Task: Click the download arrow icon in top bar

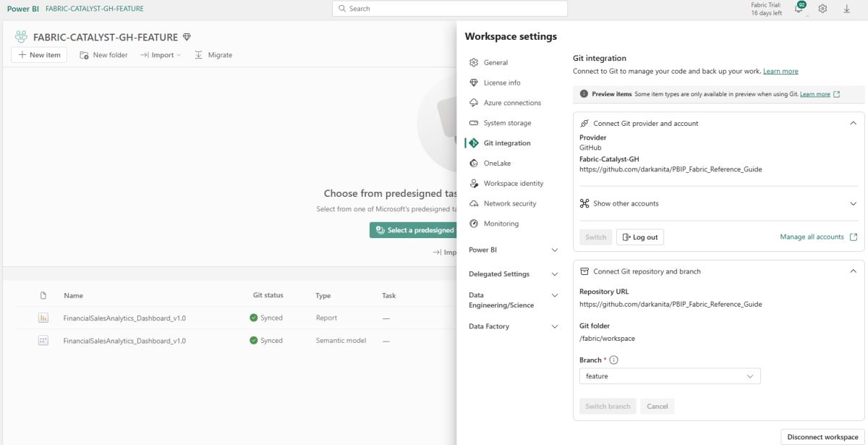Action: click(846, 9)
